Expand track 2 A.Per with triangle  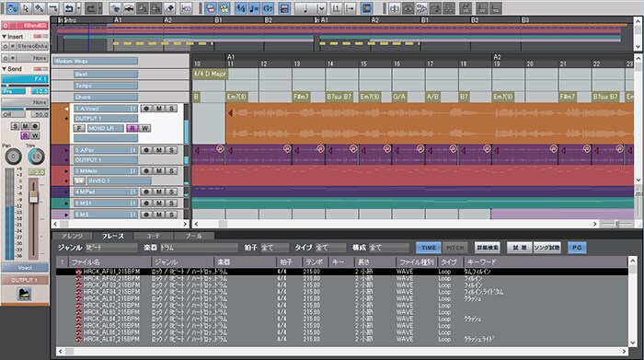click(66, 150)
